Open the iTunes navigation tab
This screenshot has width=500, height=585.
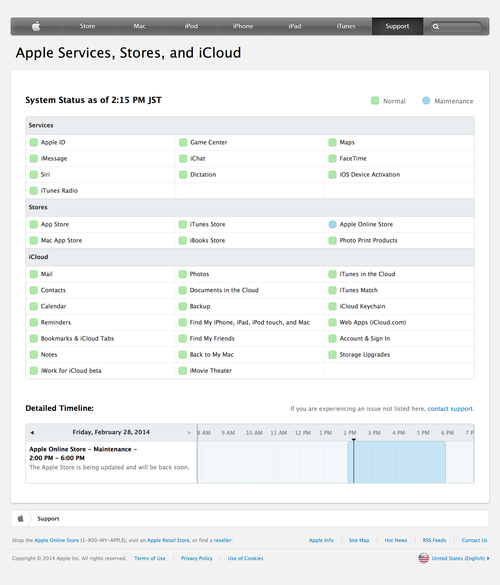[x=346, y=26]
